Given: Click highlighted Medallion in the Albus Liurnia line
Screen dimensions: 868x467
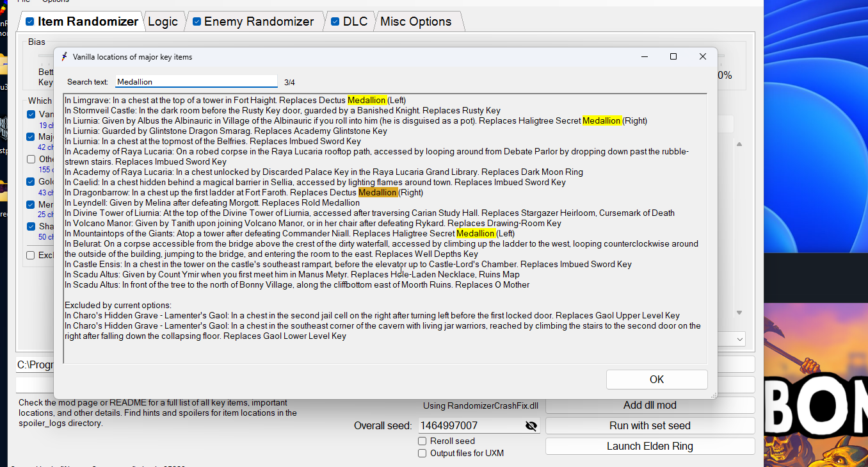Looking at the screenshot, I should click(601, 121).
